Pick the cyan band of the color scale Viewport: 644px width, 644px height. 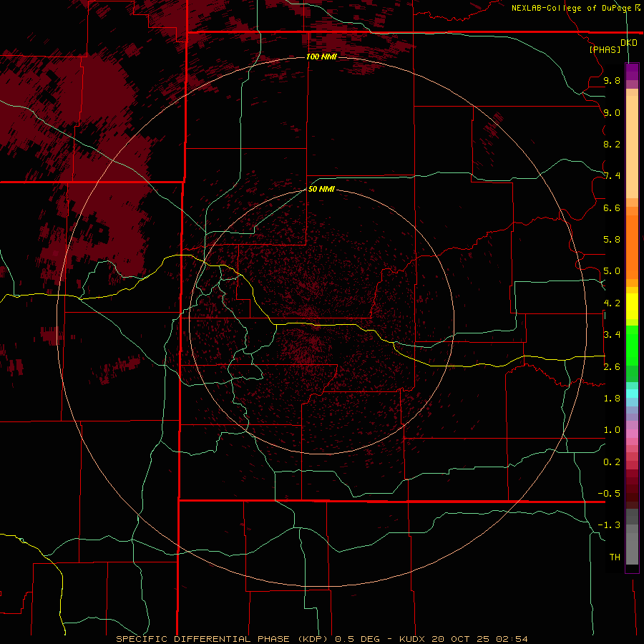point(632,393)
